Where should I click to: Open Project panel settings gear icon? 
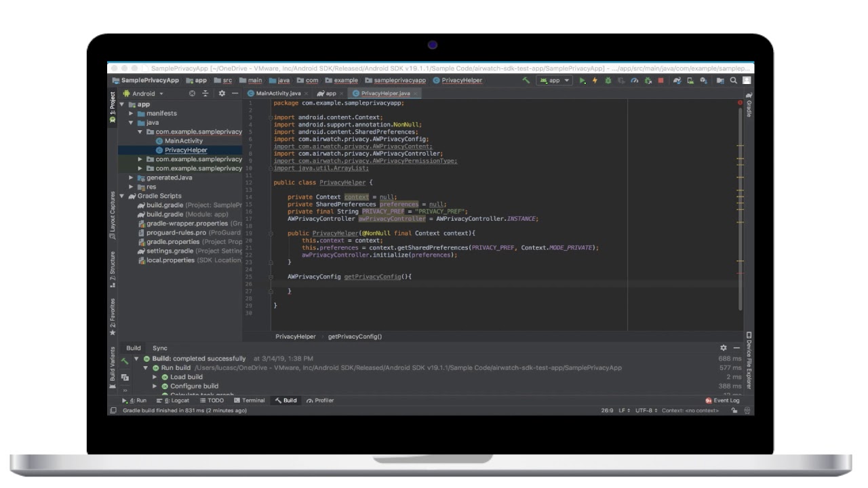tap(221, 94)
